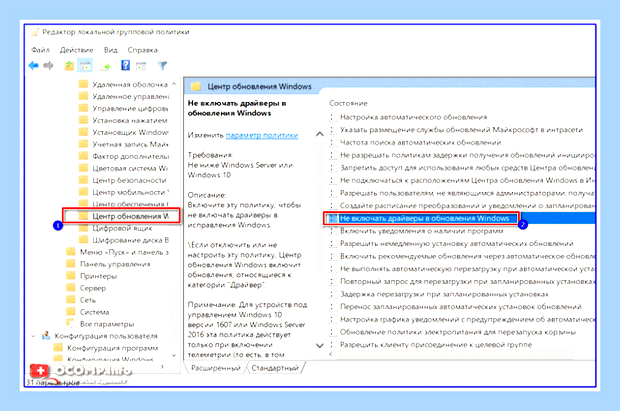Click the Back arrow toolbar icon
620x411 pixels.
[x=34, y=66]
